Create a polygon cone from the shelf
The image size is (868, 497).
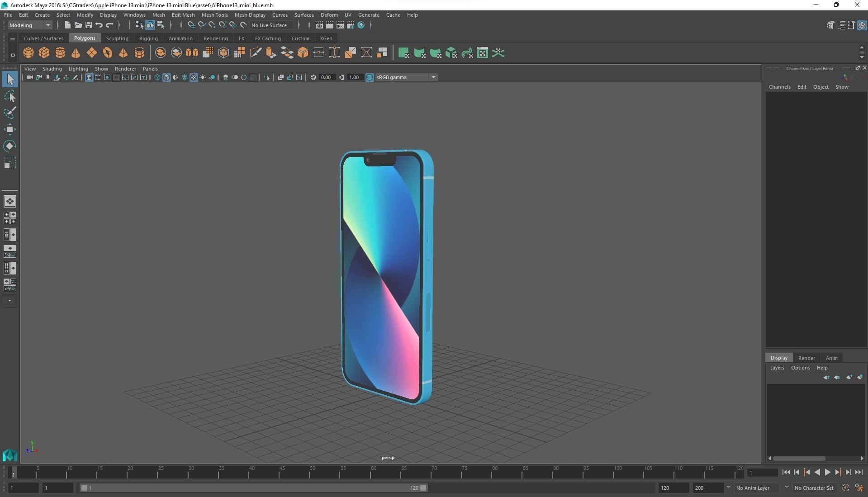(76, 53)
